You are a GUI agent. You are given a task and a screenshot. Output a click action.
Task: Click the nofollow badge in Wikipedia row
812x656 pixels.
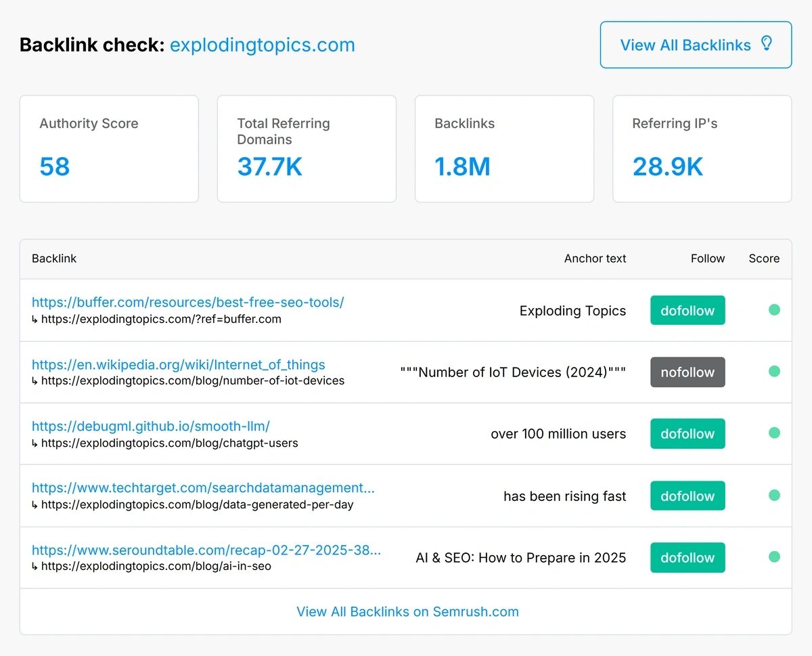pos(687,372)
